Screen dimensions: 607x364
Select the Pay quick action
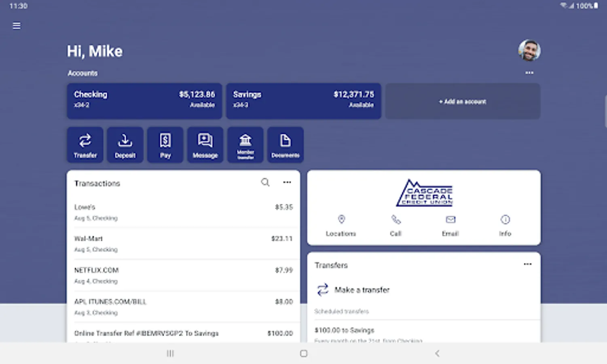(165, 145)
